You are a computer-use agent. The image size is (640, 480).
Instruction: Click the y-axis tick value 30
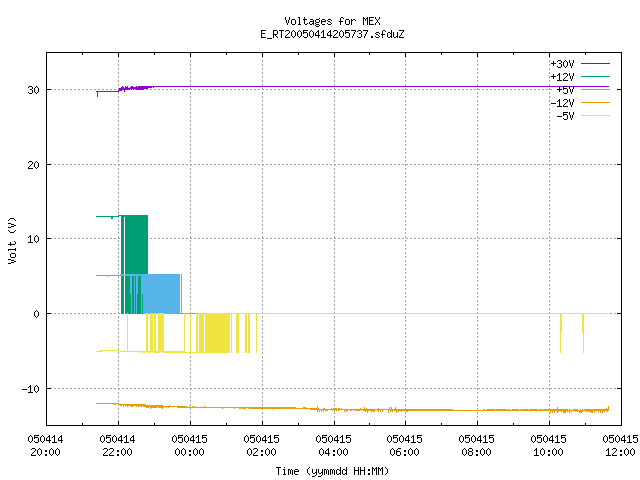click(x=33, y=90)
